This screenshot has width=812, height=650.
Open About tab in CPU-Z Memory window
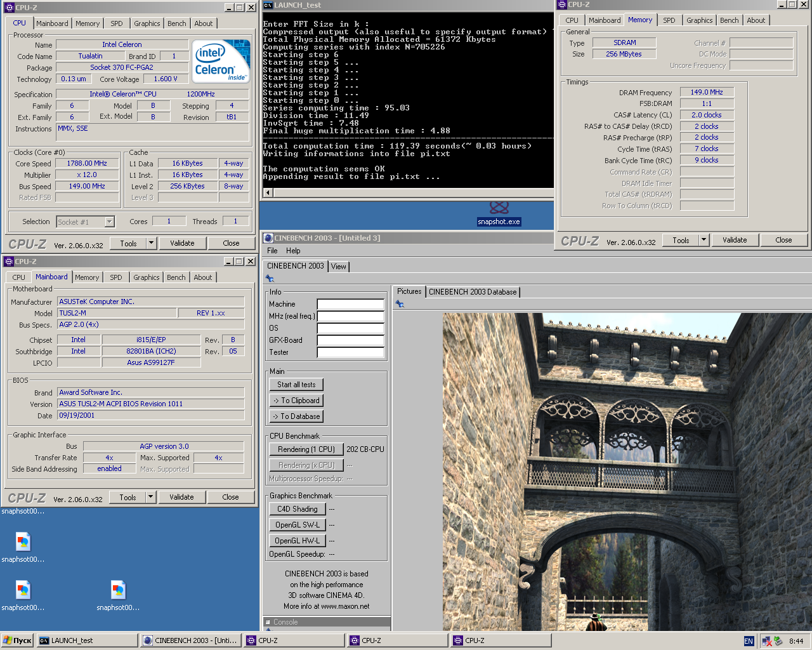756,20
